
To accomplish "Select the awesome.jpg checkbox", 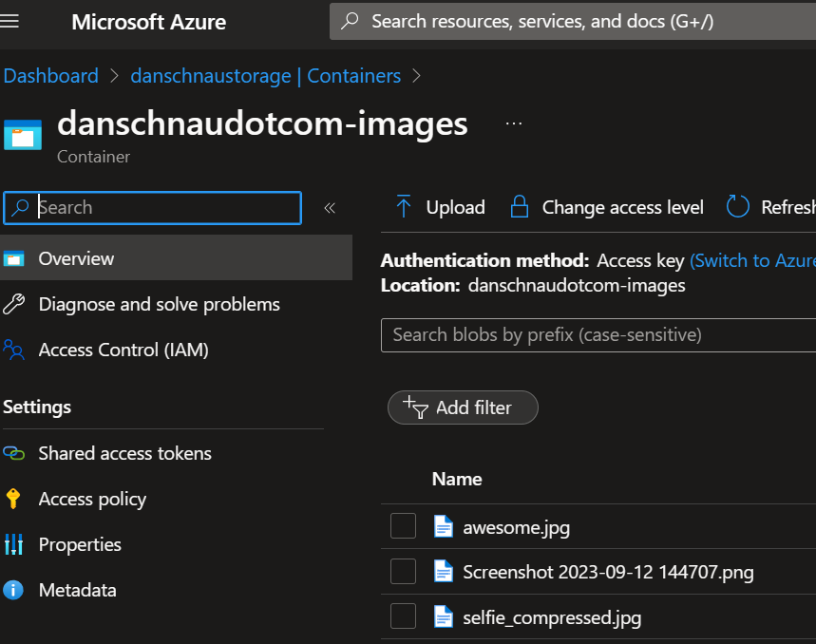I will (x=404, y=526).
